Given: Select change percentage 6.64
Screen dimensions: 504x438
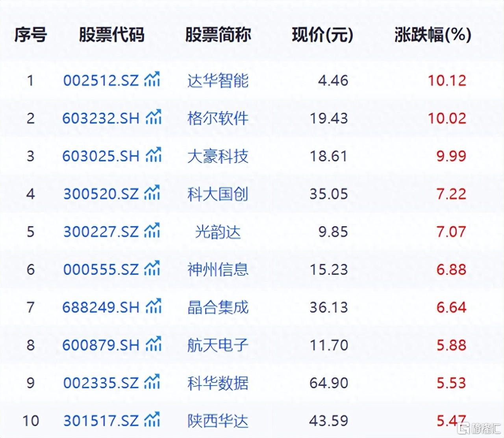Looking at the screenshot, I should 451,308.
